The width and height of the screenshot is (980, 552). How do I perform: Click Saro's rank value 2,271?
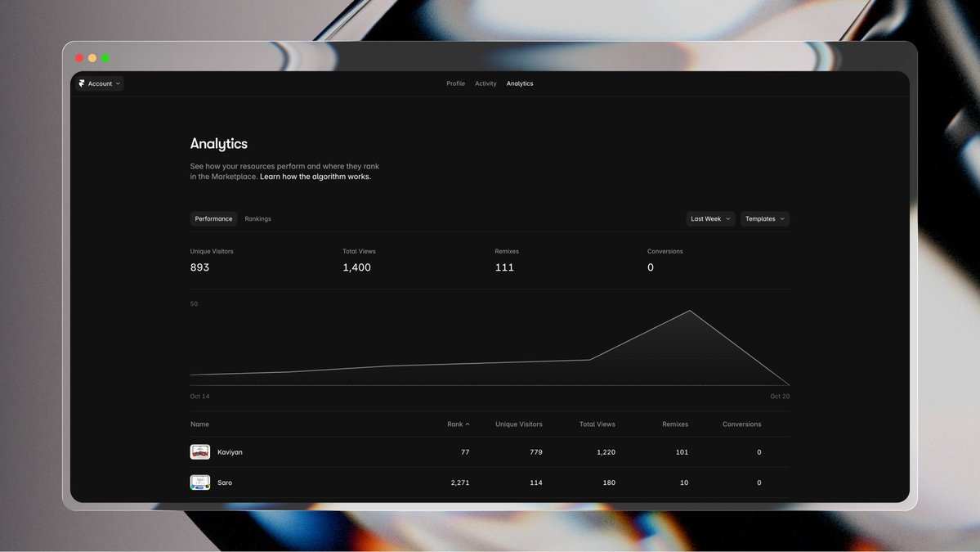[x=460, y=482]
